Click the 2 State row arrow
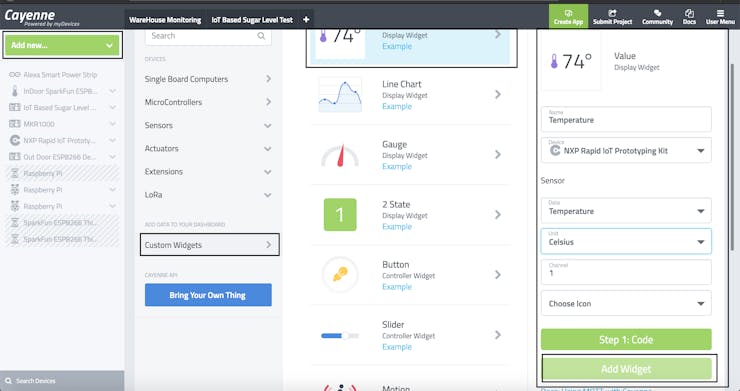740x391 pixels. point(497,214)
